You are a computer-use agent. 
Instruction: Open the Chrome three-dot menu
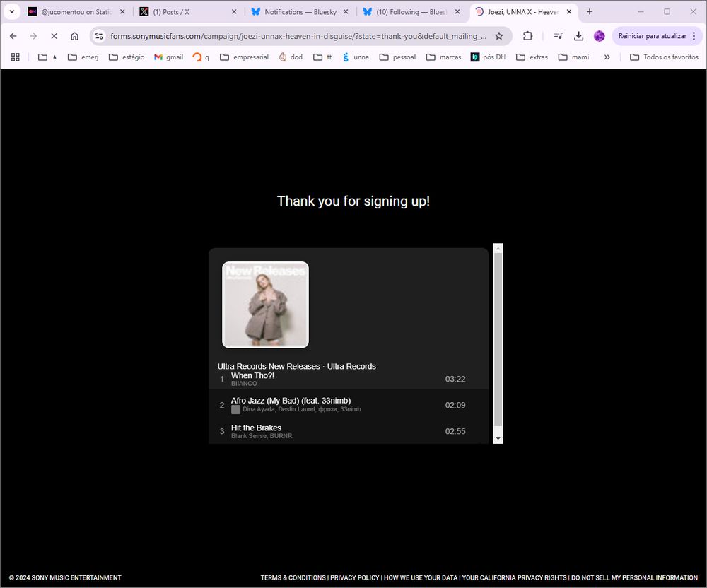(694, 36)
